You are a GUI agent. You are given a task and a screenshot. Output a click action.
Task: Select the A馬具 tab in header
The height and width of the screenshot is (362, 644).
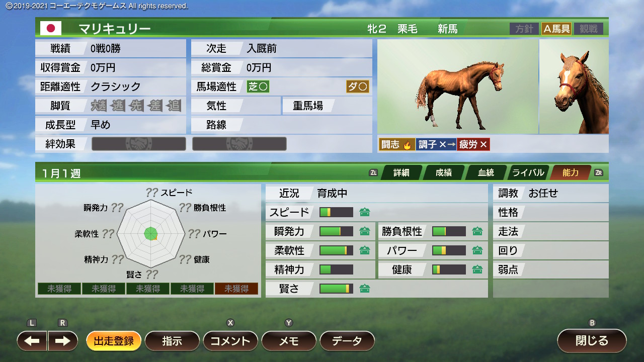click(x=556, y=29)
